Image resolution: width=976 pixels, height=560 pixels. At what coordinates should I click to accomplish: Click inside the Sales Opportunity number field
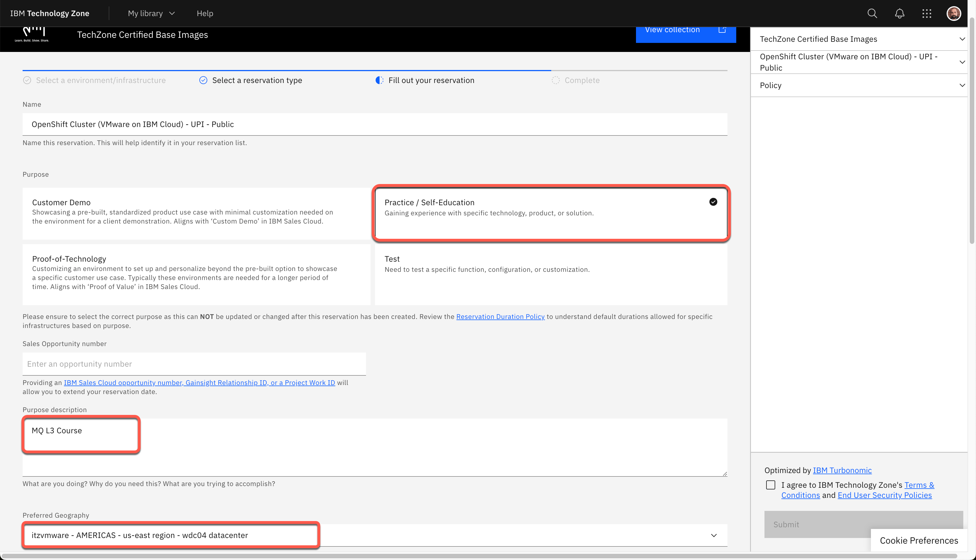click(194, 364)
